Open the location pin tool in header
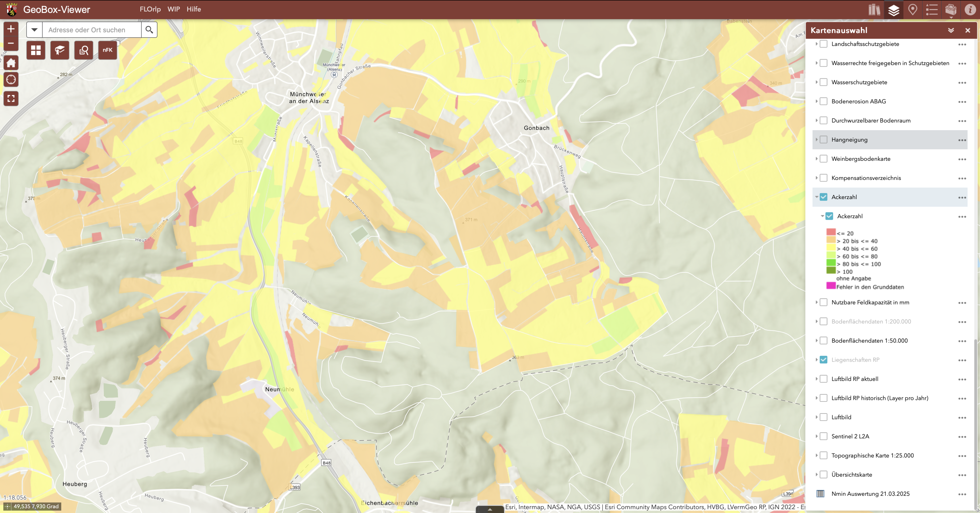 point(913,9)
